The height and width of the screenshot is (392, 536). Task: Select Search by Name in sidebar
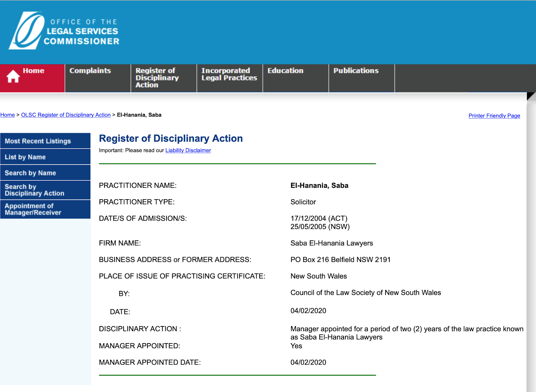click(45, 173)
